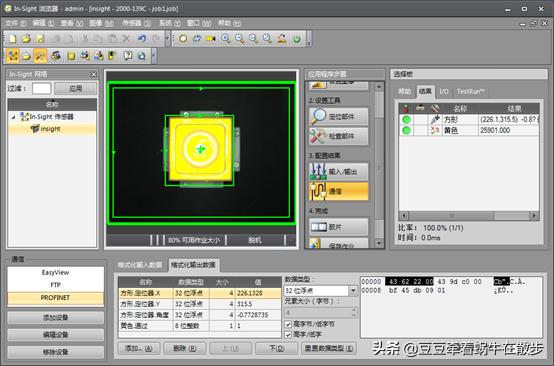Screen dimensions: 554x366
Task: Switch to the TestRun tab
Action: click(x=471, y=92)
